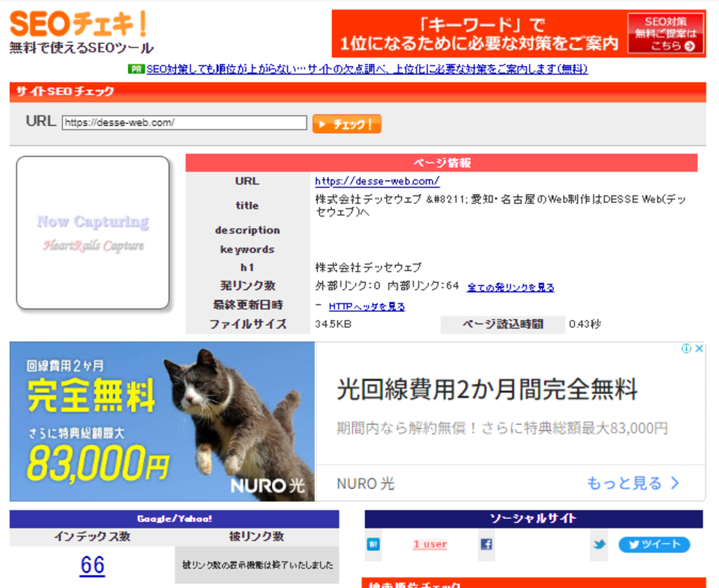Screen dimensions: 719x588
Task: Click the ページ読込時間 label
Action: [503, 324]
